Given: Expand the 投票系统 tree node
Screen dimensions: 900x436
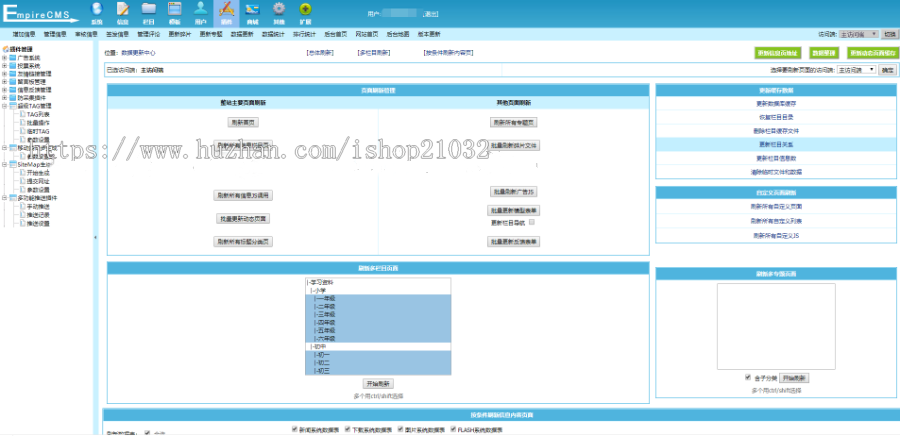Looking at the screenshot, I should tap(5, 66).
